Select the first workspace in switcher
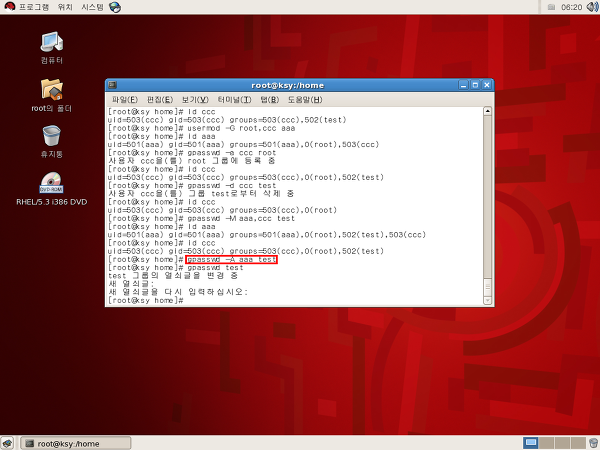The height and width of the screenshot is (450, 600). pos(530,443)
